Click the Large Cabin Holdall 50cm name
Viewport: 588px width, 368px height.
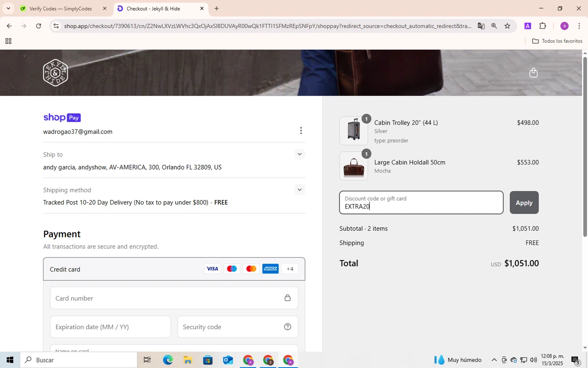[x=410, y=162]
